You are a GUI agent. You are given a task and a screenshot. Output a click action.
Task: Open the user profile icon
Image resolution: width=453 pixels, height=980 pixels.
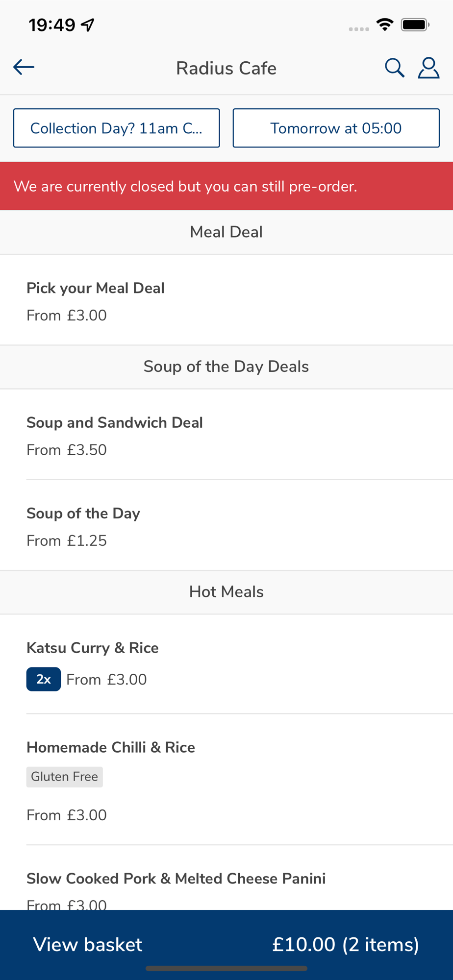[x=428, y=68]
